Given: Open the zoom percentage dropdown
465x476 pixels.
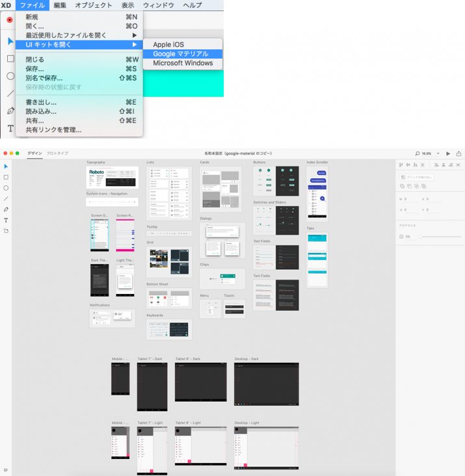Looking at the screenshot, I should click(x=438, y=153).
